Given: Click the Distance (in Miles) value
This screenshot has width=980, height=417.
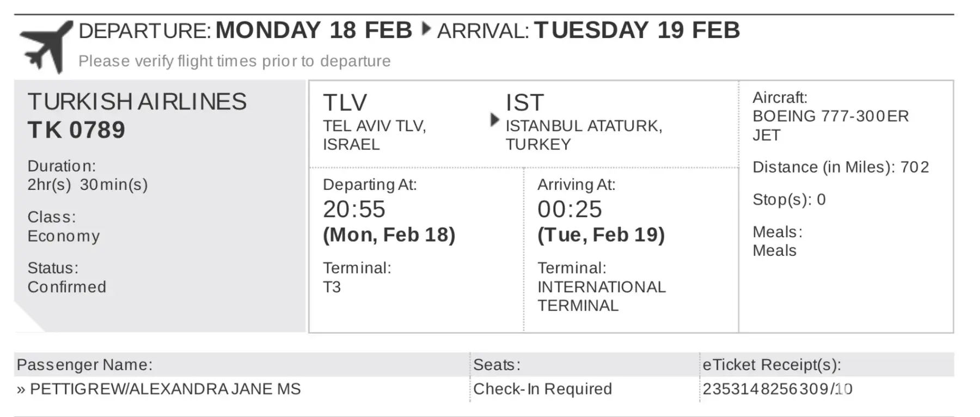Looking at the screenshot, I should tap(915, 167).
